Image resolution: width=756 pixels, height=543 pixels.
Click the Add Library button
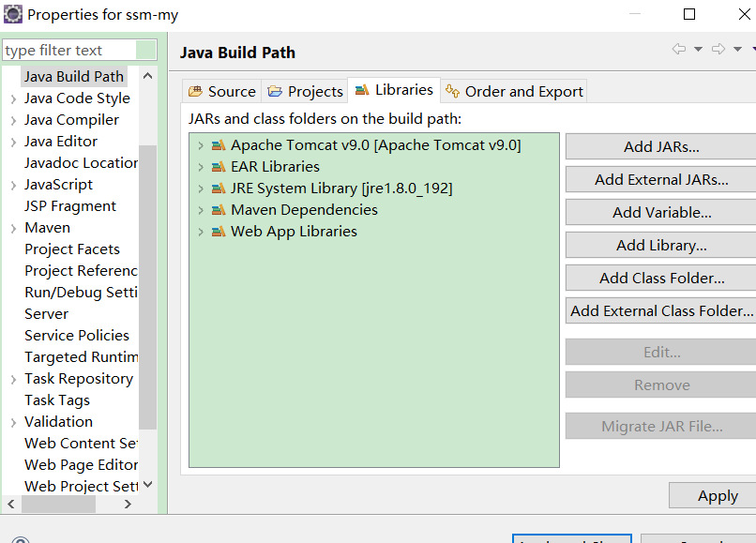(x=660, y=246)
